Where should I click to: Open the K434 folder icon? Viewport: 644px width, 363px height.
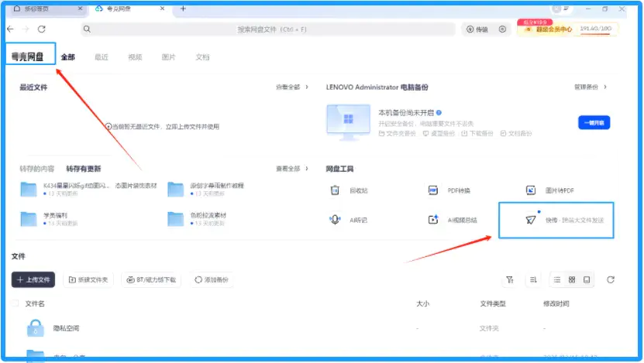pos(29,190)
